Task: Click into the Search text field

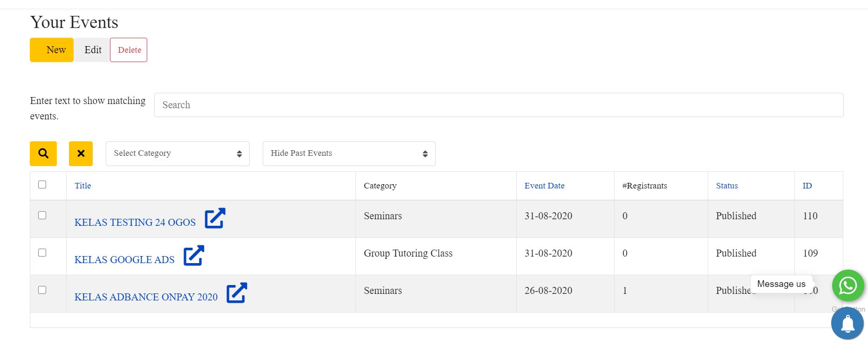Action: 499,105
